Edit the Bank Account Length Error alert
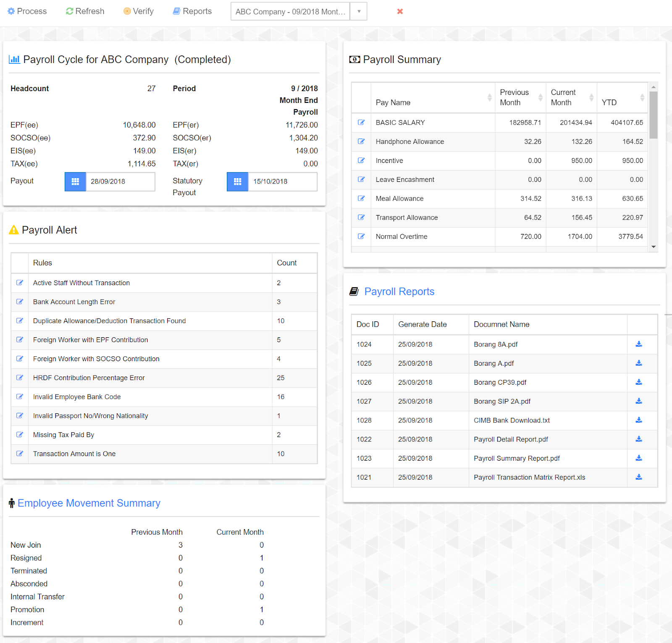This screenshot has width=672, height=643. [19, 302]
